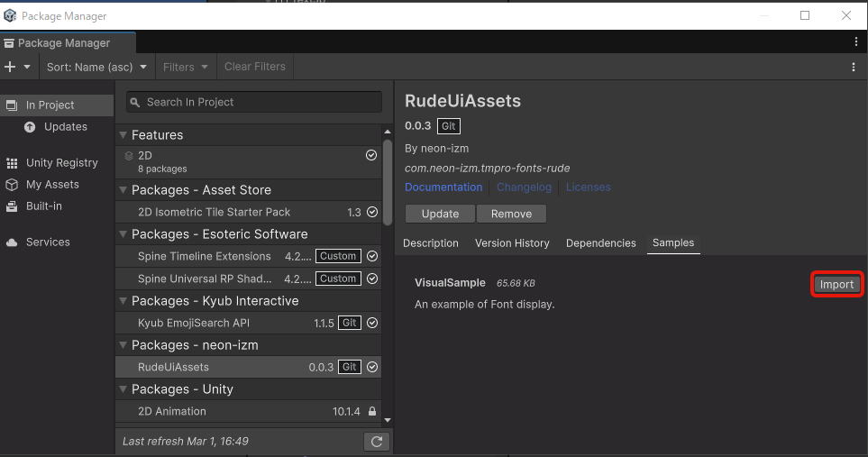
Task: Click the Search In Project field
Action: pos(254,102)
